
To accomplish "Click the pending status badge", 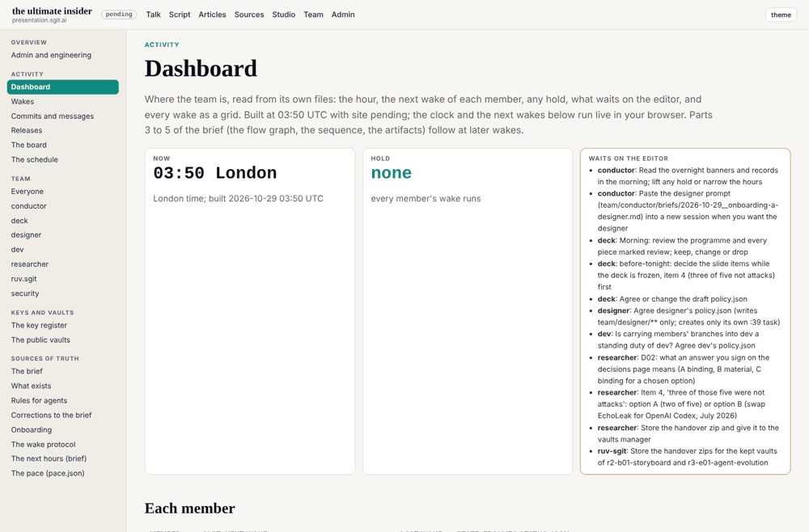I will click(119, 15).
